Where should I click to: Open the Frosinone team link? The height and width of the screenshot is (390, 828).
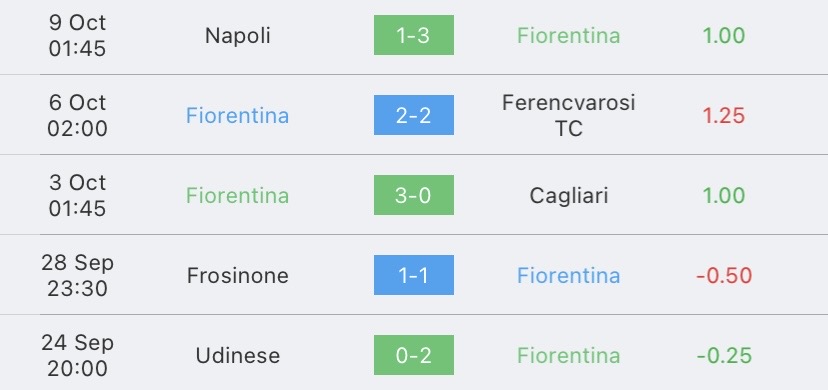(x=238, y=275)
